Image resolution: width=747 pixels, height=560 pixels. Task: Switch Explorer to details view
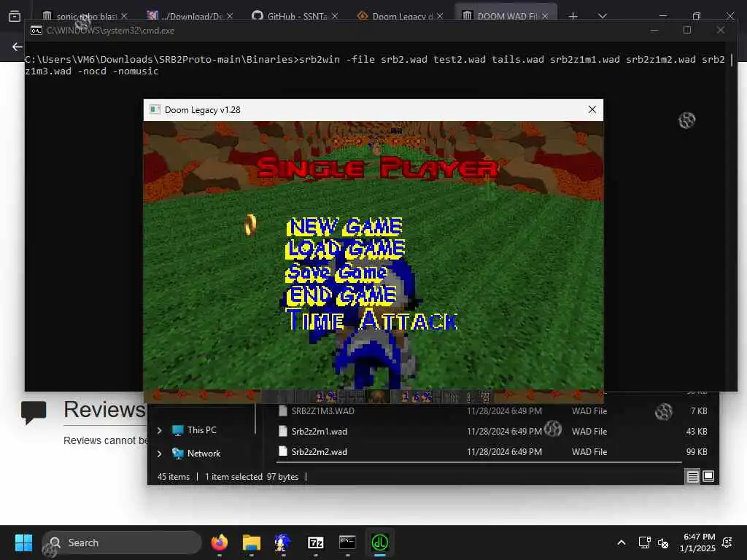[693, 476]
